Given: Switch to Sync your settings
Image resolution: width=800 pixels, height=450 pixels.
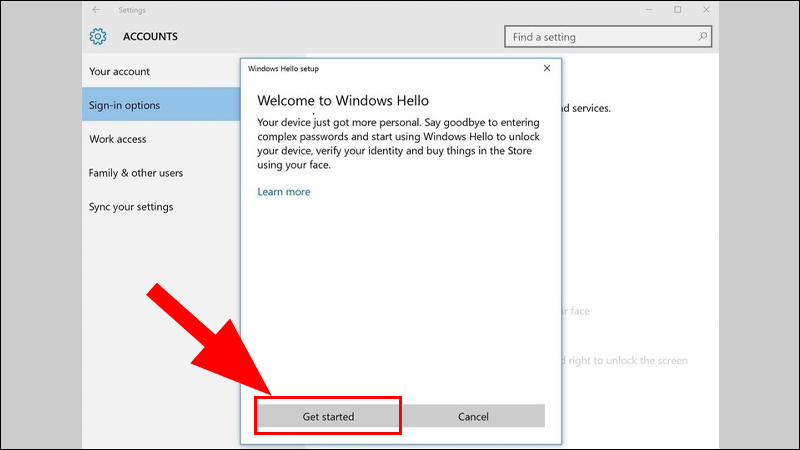Looking at the screenshot, I should click(131, 207).
